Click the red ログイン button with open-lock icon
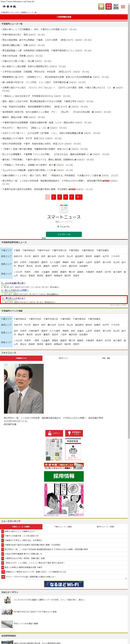Viewport: 130px width, 644px height. pyautogui.click(x=54, y=433)
